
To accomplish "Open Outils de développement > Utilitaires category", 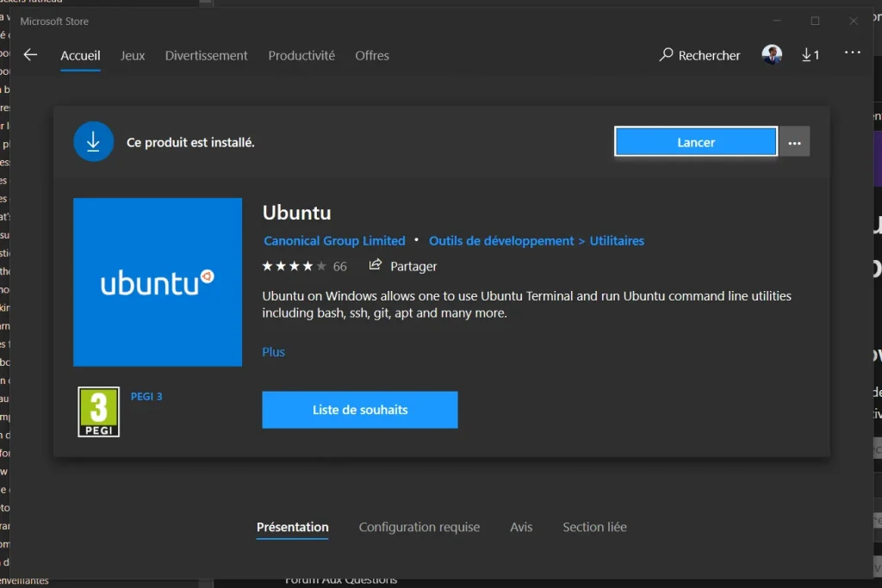I will tap(537, 240).
